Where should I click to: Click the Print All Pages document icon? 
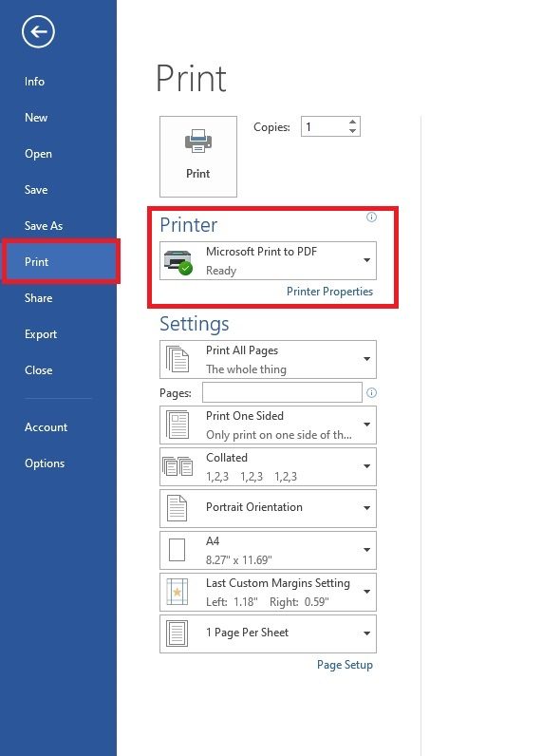click(x=178, y=359)
